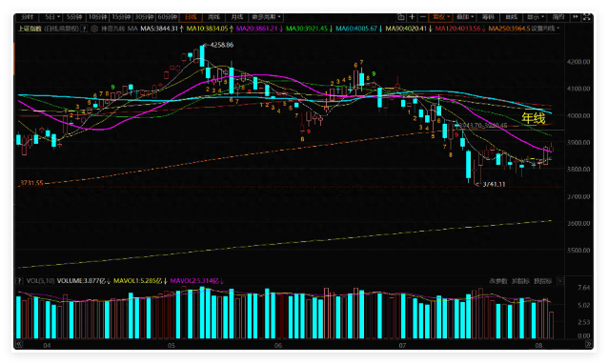
Task: Open the 叠加 overlay dropdown
Action: click(464, 17)
